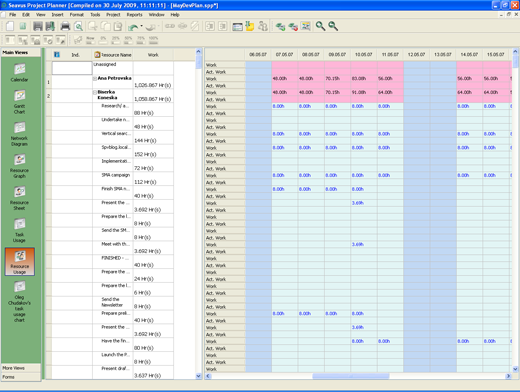The width and height of the screenshot is (520, 392).
Task: Click the icon with red overlay mark
Action: pos(293,26)
